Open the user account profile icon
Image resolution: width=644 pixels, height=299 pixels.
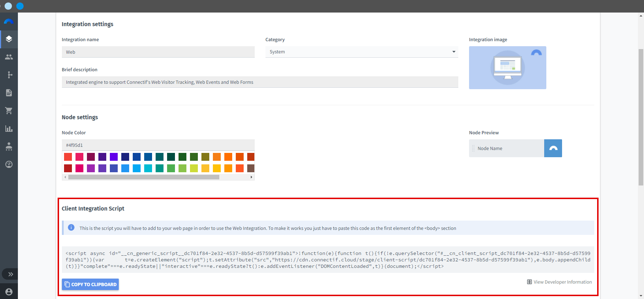click(x=9, y=292)
